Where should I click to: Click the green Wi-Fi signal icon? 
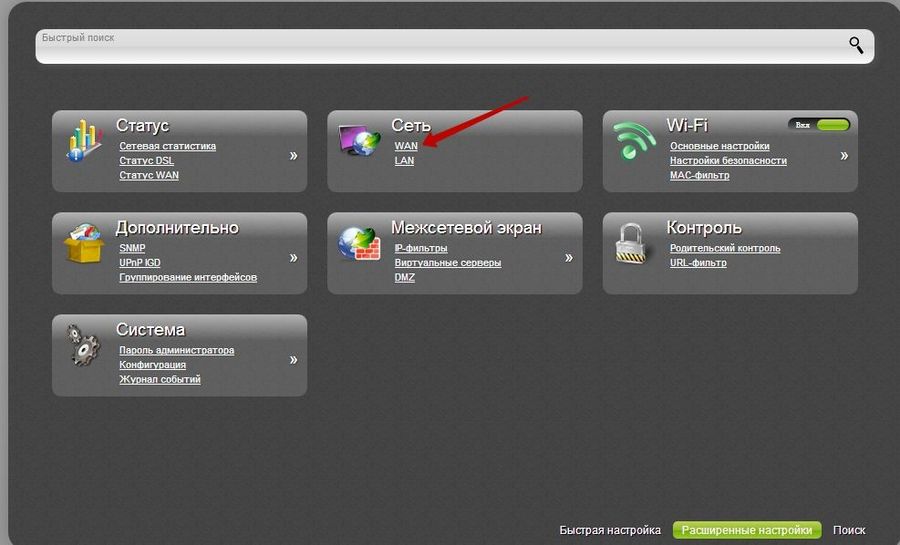634,140
